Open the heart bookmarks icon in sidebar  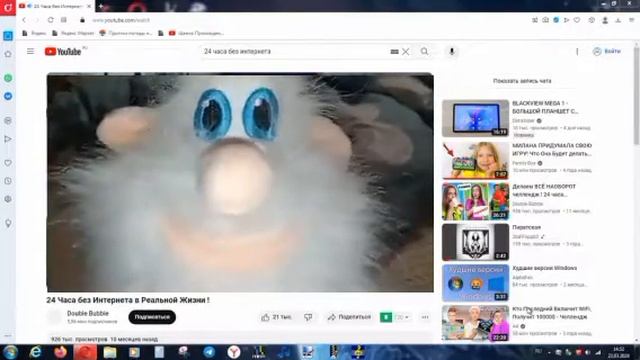pos(8,163)
